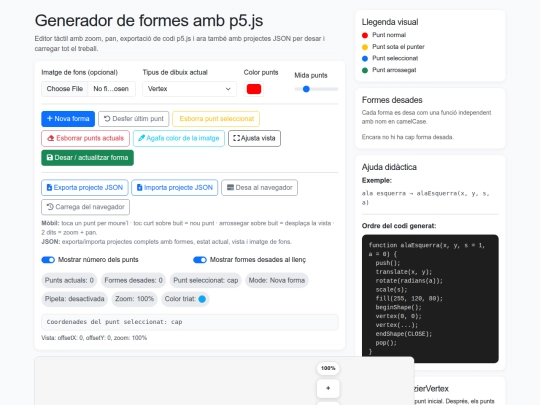The width and height of the screenshot is (540, 405).
Task: Click the Vista offsetX offsetY text line
Action: coord(94,338)
